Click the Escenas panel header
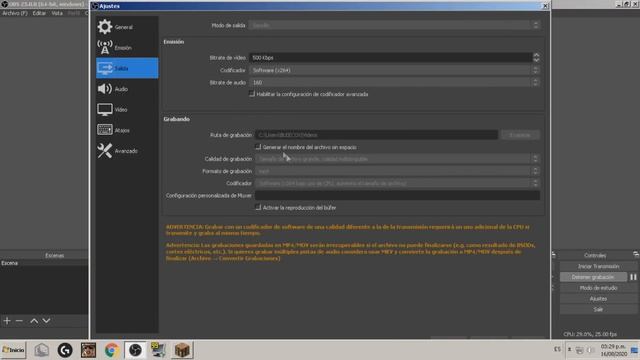Image resolution: width=640 pixels, height=360 pixels. tap(54, 256)
